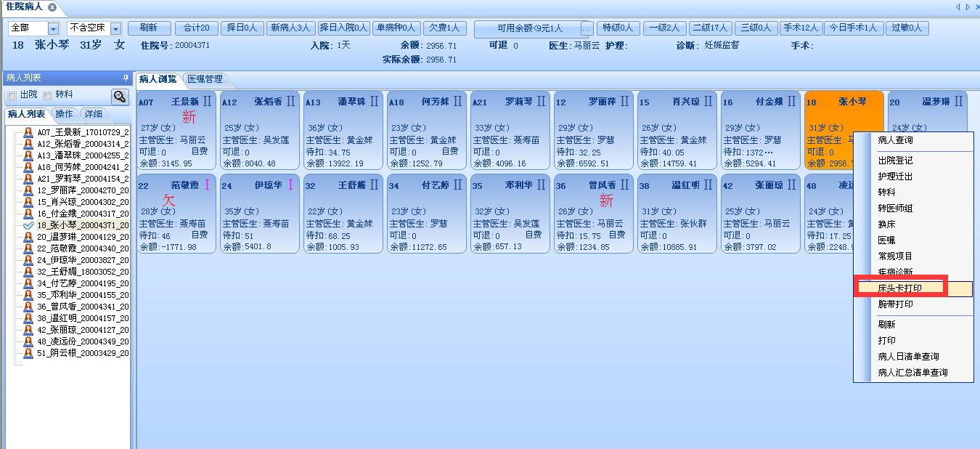The image size is (980, 449).
Task: Open the 全部 dropdown arrow
Action: [53, 28]
